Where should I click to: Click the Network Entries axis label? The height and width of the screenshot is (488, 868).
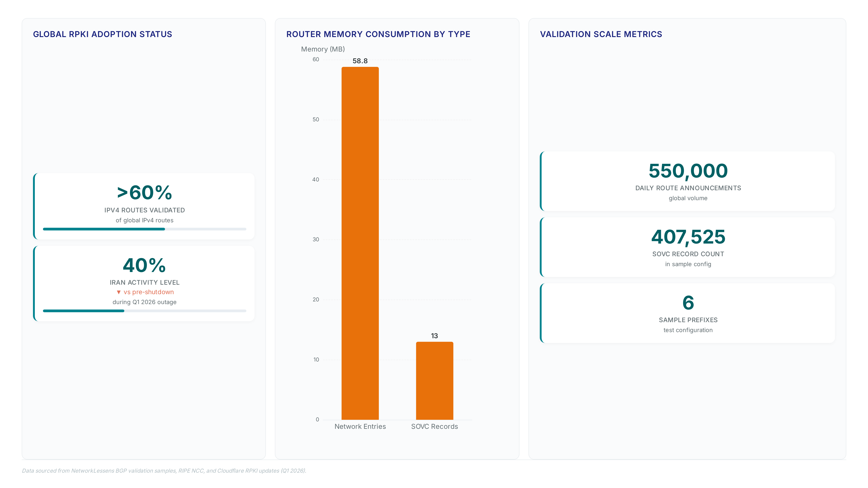360,426
